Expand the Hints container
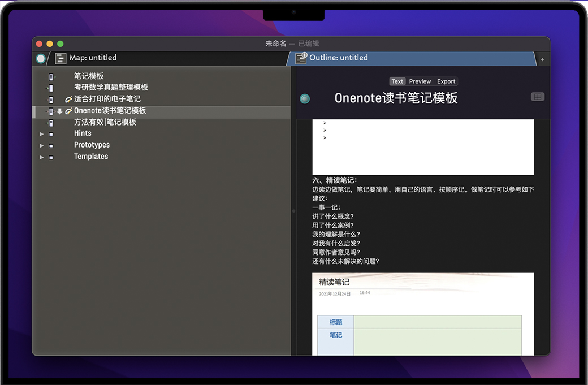 tap(41, 134)
